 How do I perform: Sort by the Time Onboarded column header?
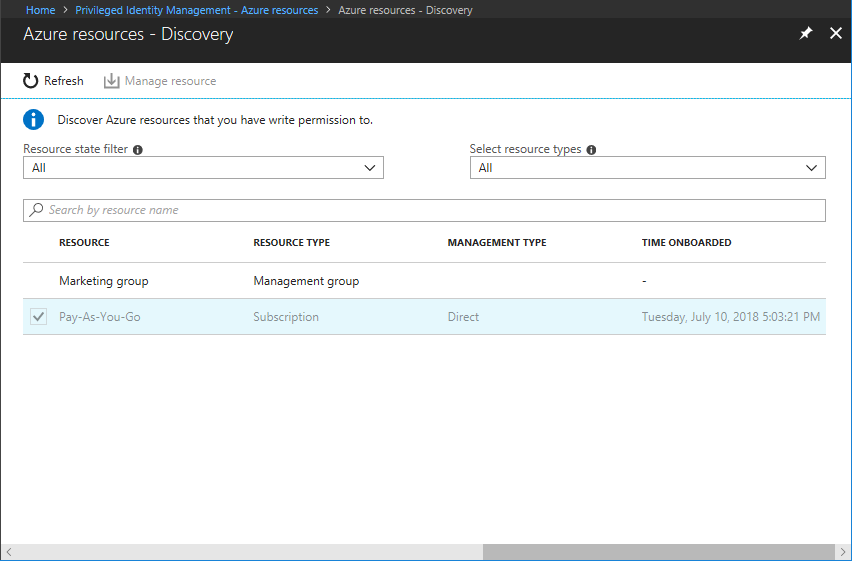click(686, 243)
